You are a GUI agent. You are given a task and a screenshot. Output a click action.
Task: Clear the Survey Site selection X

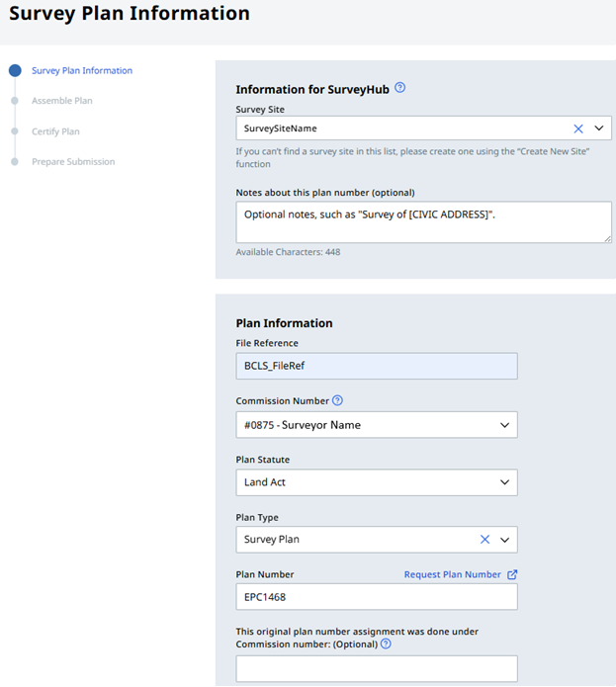578,129
